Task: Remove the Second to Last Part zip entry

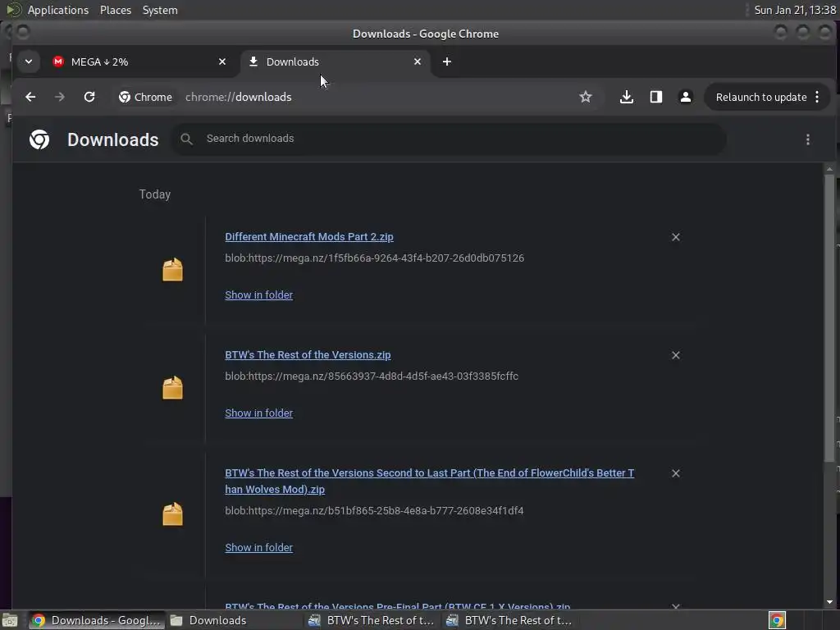Action: point(676,473)
